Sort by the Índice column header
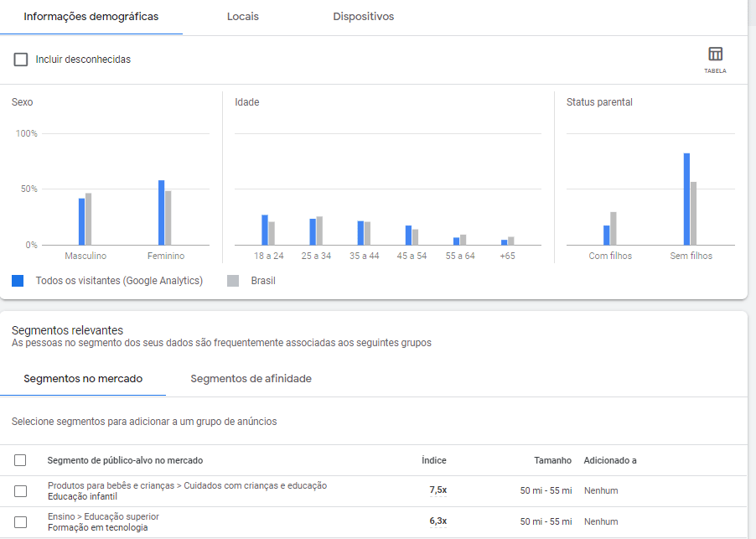 [433, 460]
